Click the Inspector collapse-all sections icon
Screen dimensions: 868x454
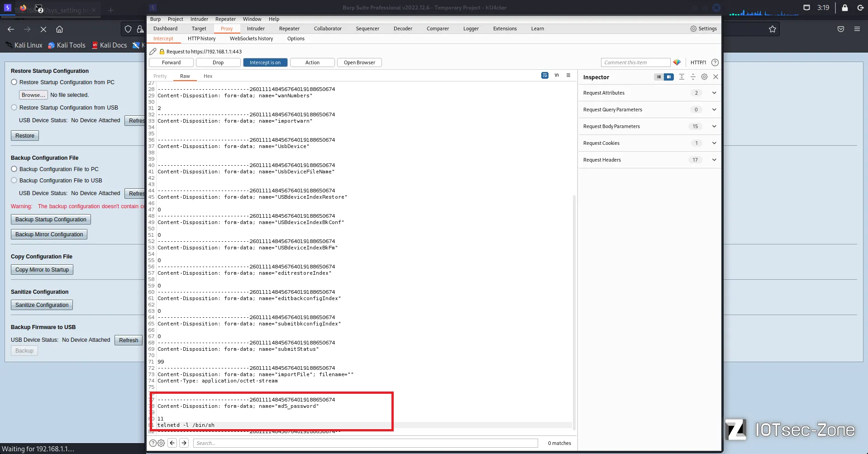[x=693, y=77]
